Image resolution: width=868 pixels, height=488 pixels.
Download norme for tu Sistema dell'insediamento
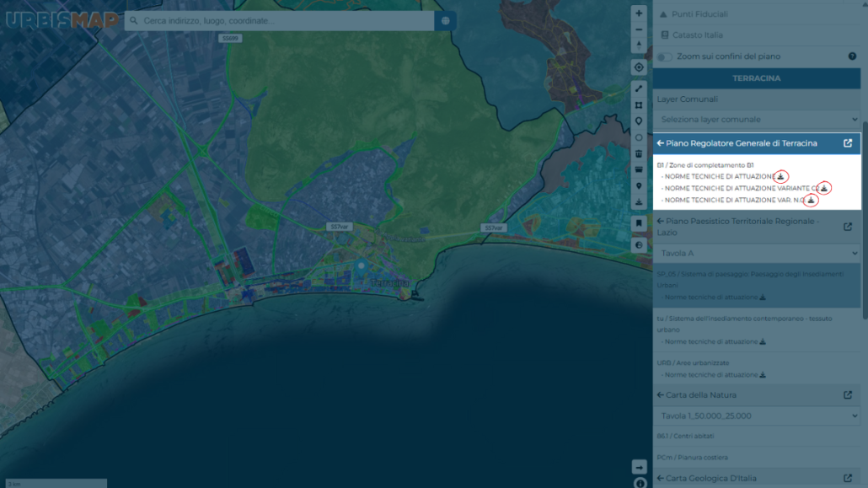point(763,341)
